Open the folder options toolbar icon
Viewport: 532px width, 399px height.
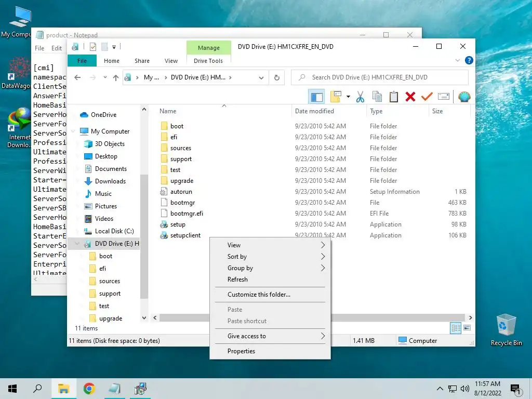[x=336, y=97]
